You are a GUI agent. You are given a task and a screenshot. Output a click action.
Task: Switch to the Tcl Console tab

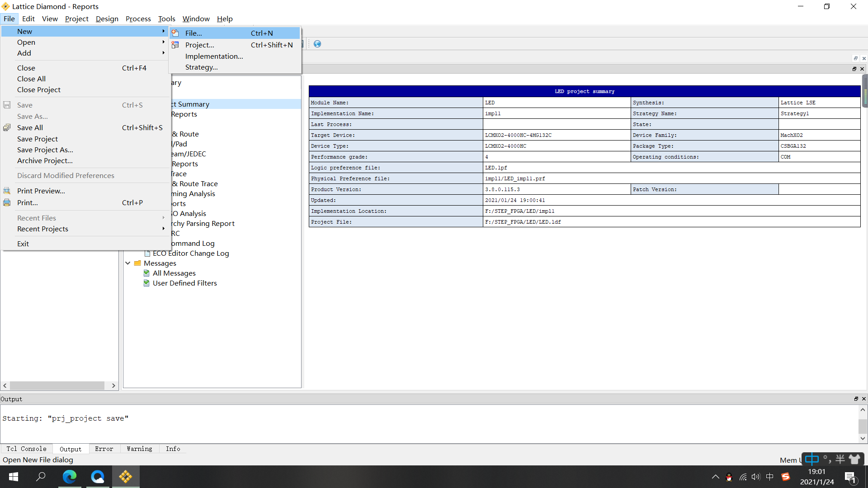(x=26, y=449)
